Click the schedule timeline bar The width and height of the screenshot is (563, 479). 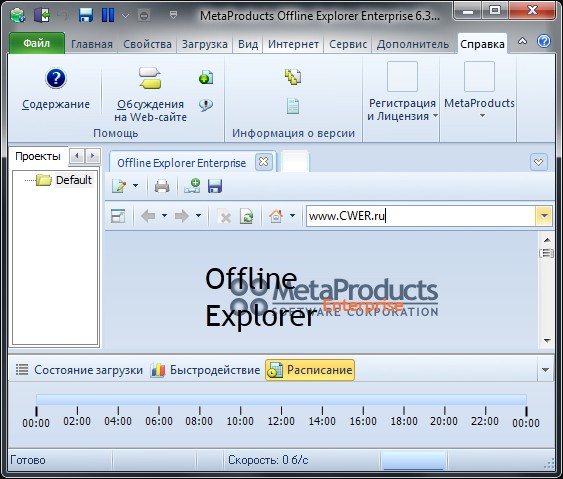pyautogui.click(x=281, y=400)
